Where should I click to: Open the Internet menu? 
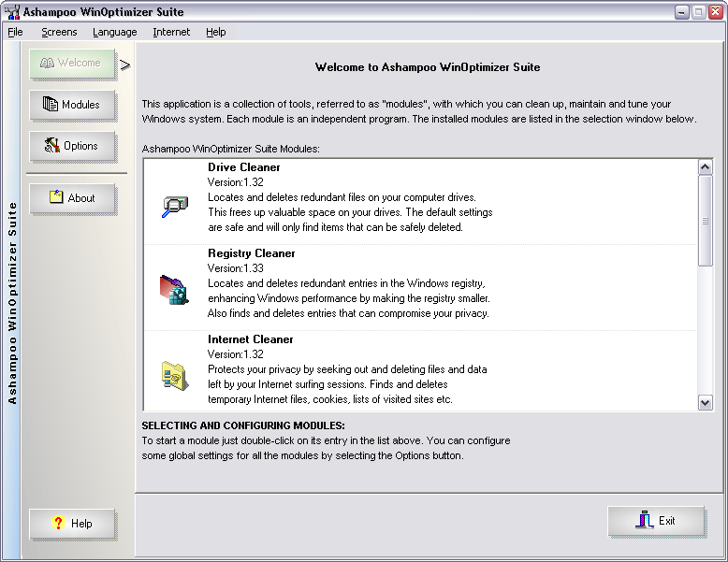point(171,32)
